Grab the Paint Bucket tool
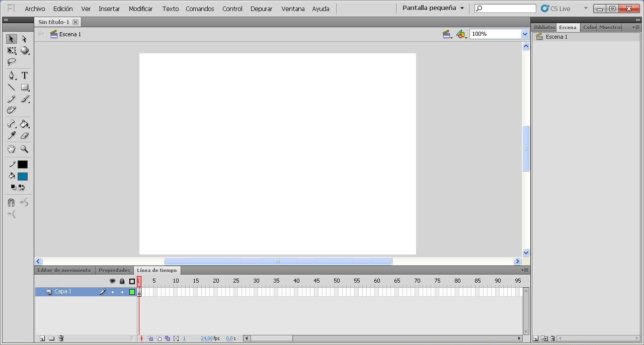Screen dimensions: 644x345 (24, 124)
